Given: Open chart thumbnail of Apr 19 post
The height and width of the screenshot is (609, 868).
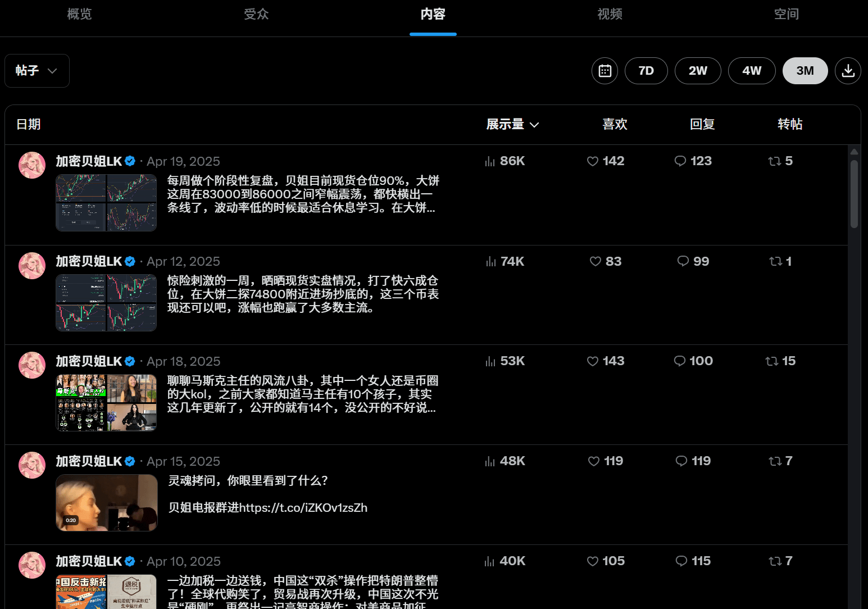Looking at the screenshot, I should [106, 203].
